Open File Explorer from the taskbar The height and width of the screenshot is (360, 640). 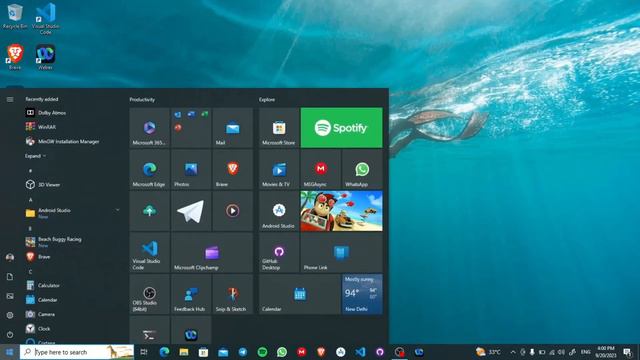tap(184, 352)
